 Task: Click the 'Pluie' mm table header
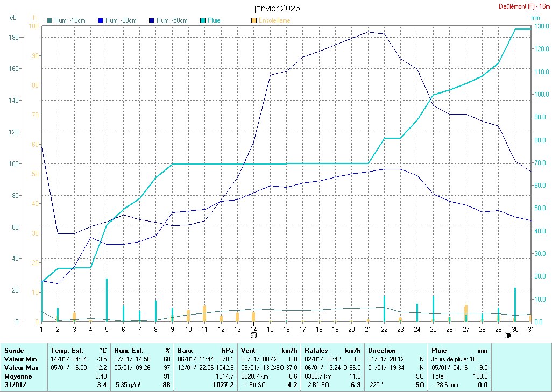click(439, 350)
